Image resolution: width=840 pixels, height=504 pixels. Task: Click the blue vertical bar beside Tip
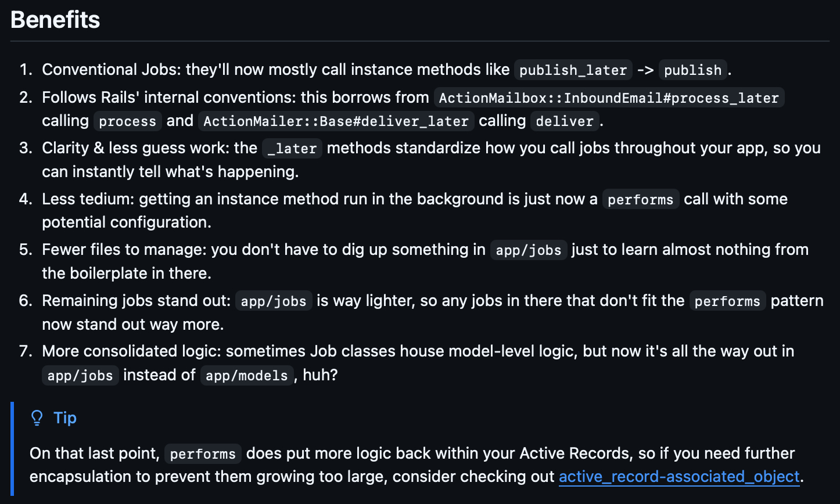(x=12, y=448)
